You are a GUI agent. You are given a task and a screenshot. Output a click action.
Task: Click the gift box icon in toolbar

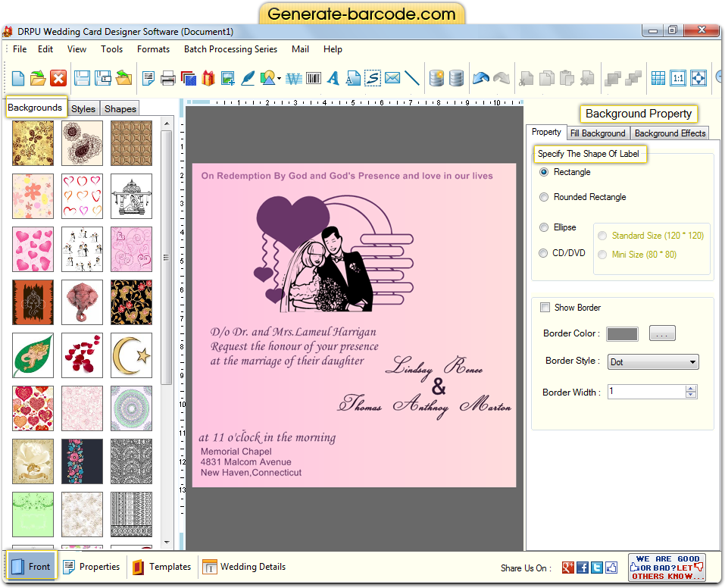tap(208, 78)
